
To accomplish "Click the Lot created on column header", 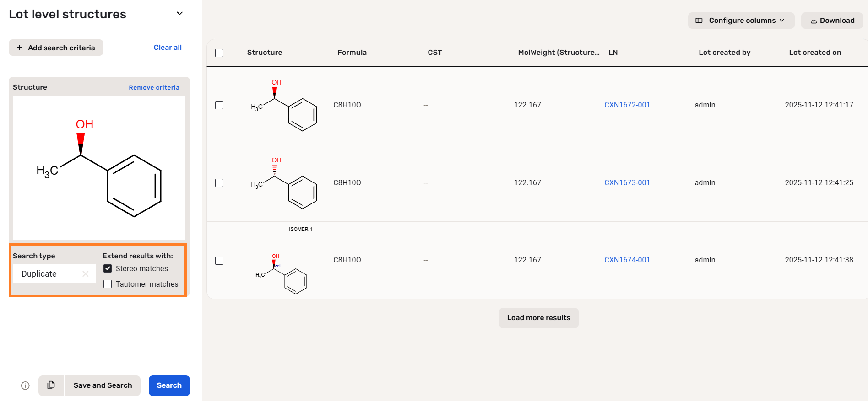I will pyautogui.click(x=814, y=53).
